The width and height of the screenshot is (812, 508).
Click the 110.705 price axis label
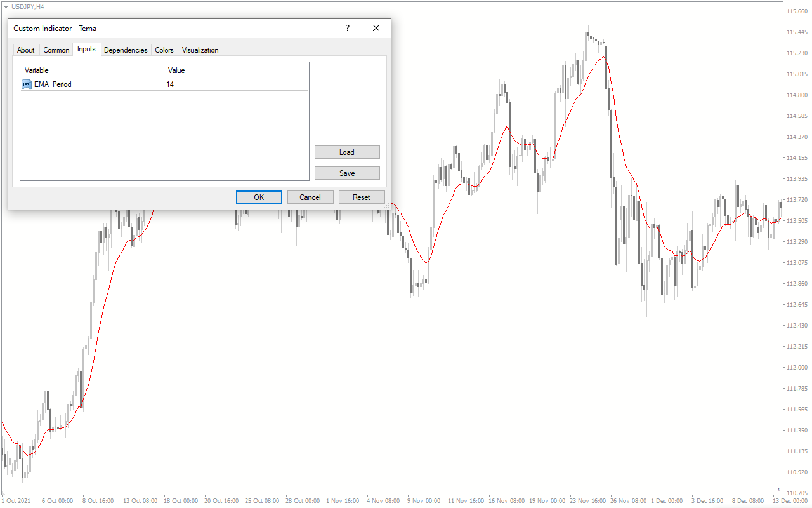(x=796, y=493)
